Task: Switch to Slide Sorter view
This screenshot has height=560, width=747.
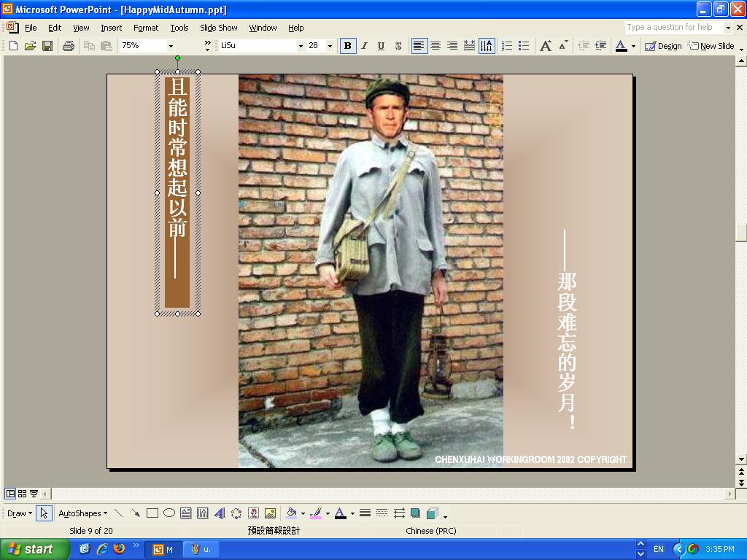Action: [x=22, y=494]
